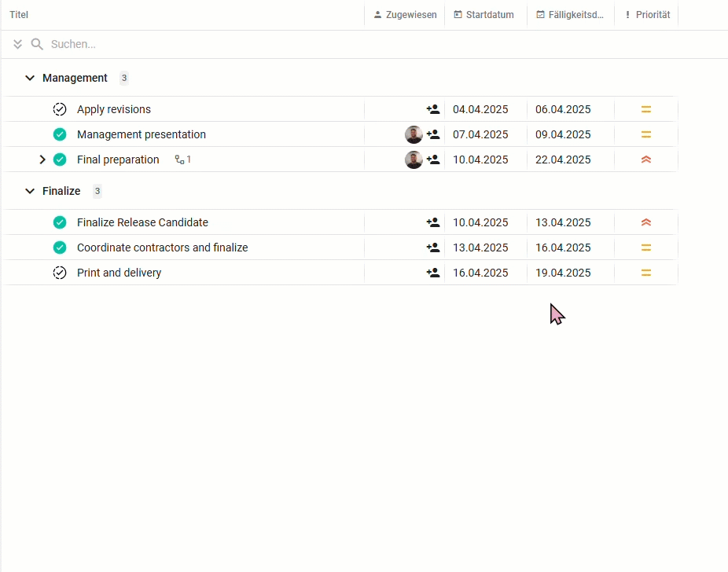
Task: Click medium priority icon for Apply revisions
Action: click(x=645, y=109)
